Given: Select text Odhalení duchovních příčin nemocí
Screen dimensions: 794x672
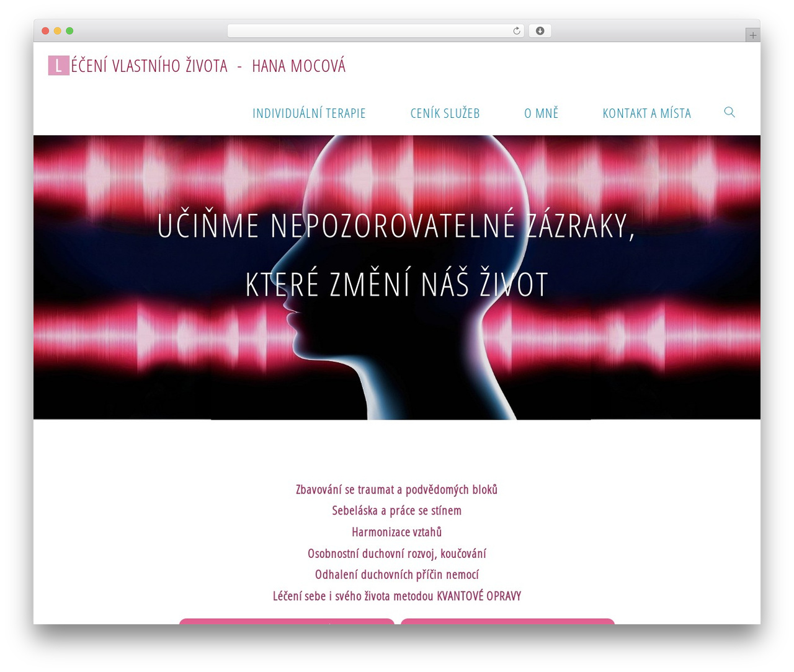Looking at the screenshot, I should pyautogui.click(x=396, y=575).
